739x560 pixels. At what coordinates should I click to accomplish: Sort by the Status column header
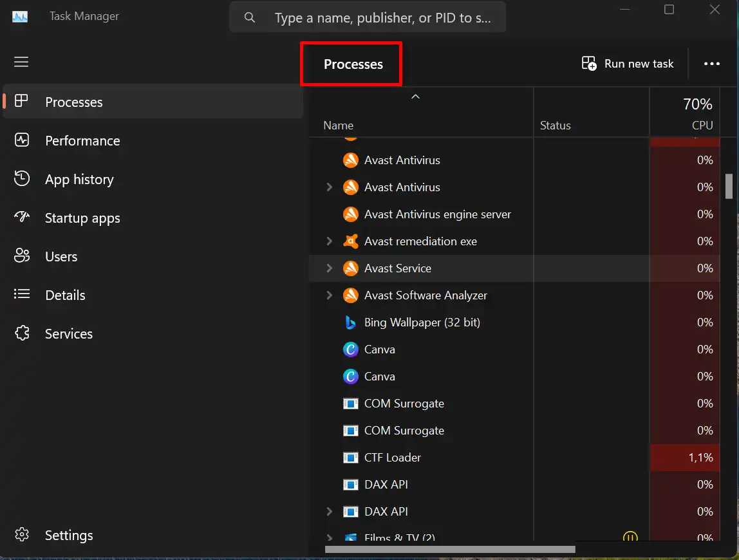592,112
